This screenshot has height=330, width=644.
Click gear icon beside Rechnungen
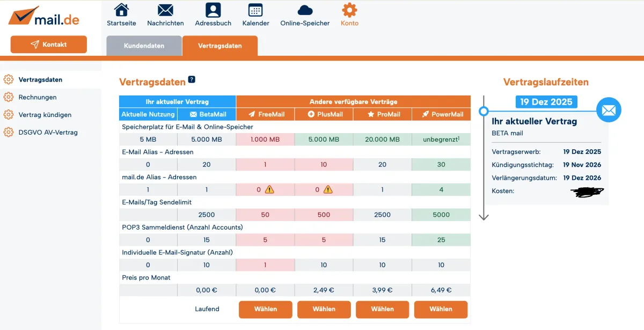coord(8,97)
